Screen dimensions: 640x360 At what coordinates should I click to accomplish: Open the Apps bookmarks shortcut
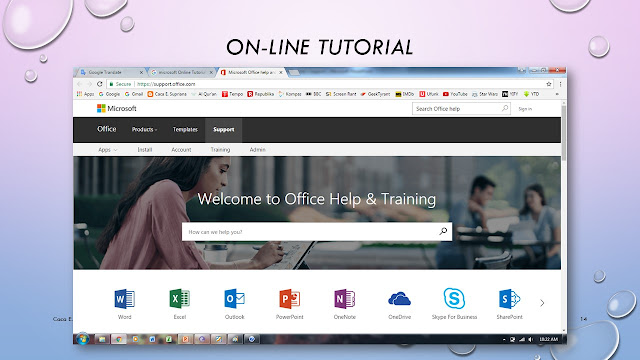click(x=85, y=94)
